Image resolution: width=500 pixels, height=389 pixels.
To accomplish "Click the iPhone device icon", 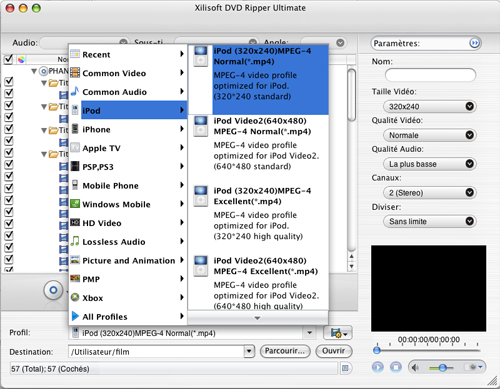I will click(x=75, y=129).
